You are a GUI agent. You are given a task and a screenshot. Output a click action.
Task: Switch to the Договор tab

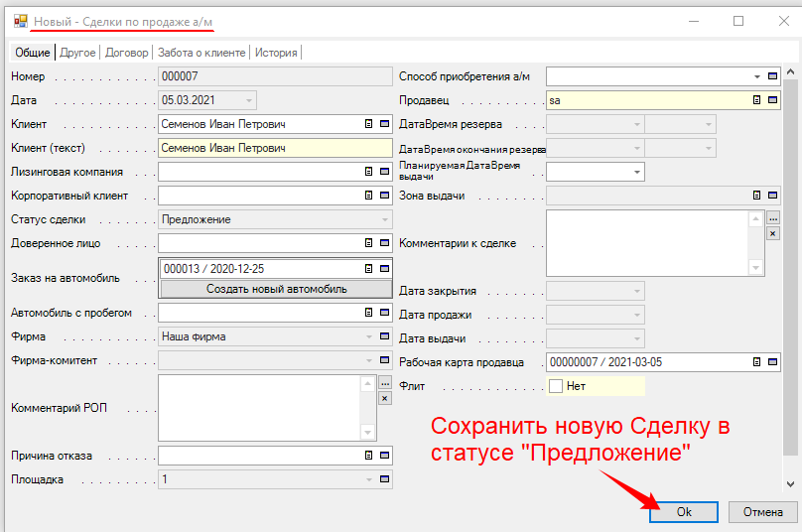tap(127, 53)
